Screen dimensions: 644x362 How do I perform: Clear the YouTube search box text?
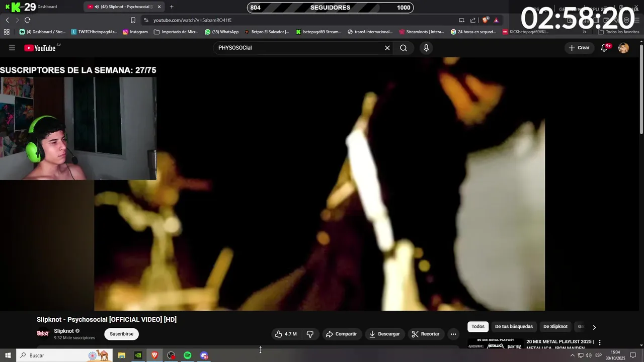coord(387,48)
